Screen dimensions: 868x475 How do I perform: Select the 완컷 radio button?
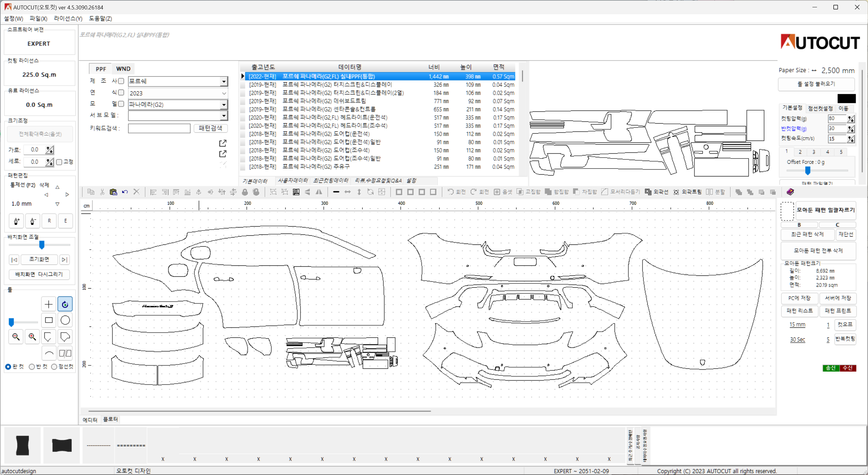click(x=8, y=367)
